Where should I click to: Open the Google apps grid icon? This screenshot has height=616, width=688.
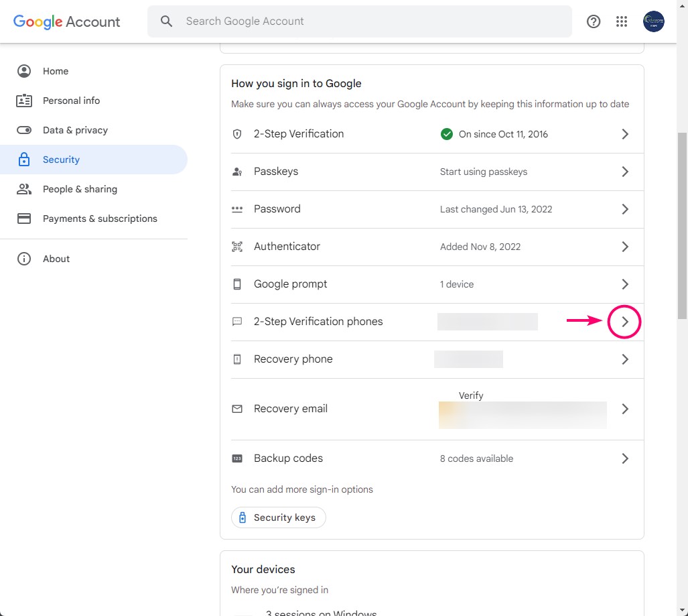click(622, 21)
